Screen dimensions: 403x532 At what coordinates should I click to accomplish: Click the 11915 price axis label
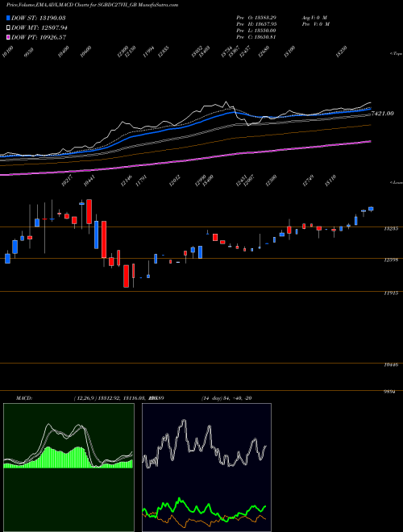[391, 293]
